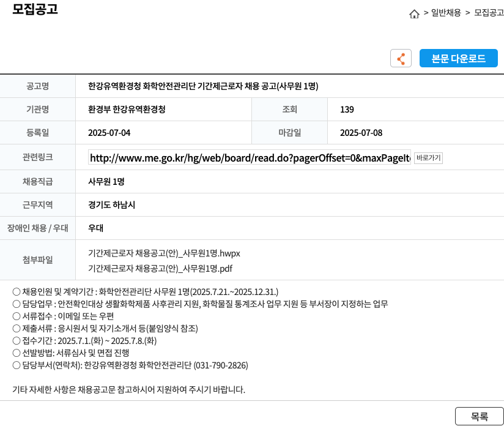Screen dimensions: 504x426
Task: Click the 기관명 row label
Action: [x=37, y=110]
